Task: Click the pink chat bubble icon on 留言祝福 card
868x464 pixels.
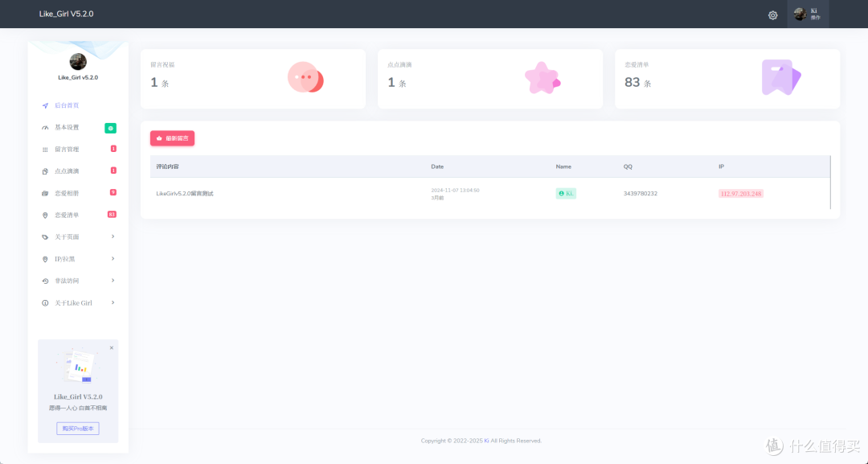Action: [305, 77]
